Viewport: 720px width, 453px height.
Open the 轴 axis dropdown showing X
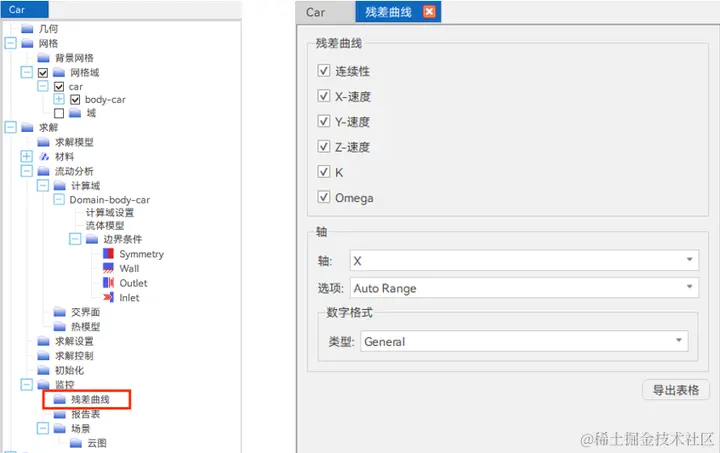tap(524, 260)
